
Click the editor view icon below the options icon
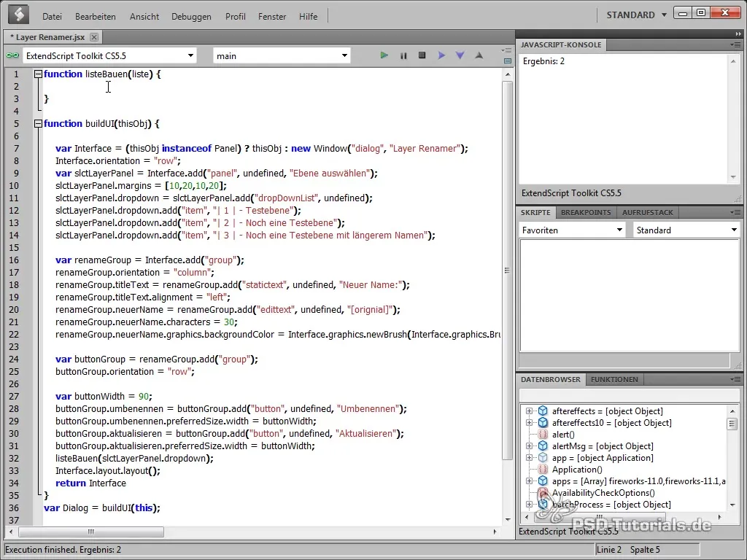(508, 61)
